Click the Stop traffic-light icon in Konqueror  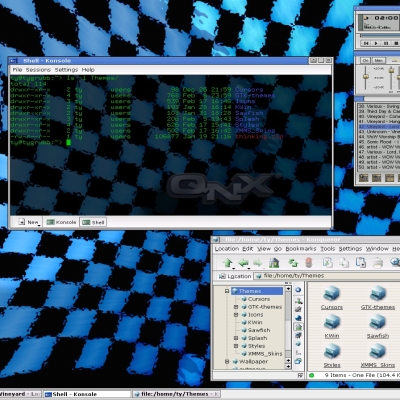309,263
